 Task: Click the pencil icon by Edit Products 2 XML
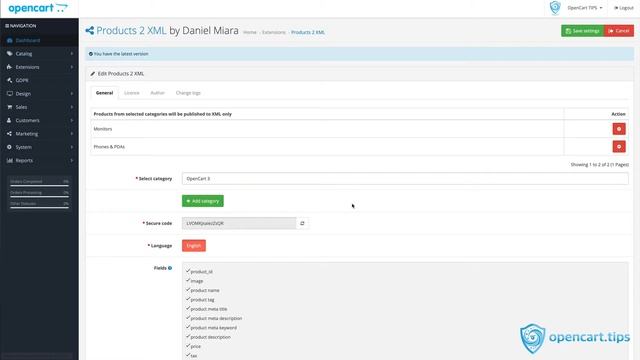point(93,74)
